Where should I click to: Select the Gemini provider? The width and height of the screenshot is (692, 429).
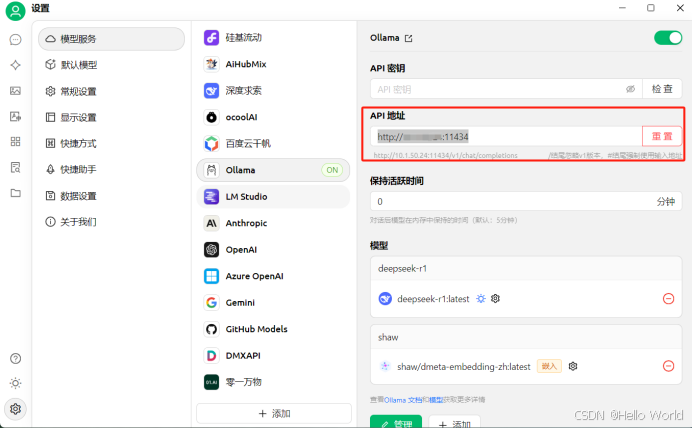[x=273, y=302]
